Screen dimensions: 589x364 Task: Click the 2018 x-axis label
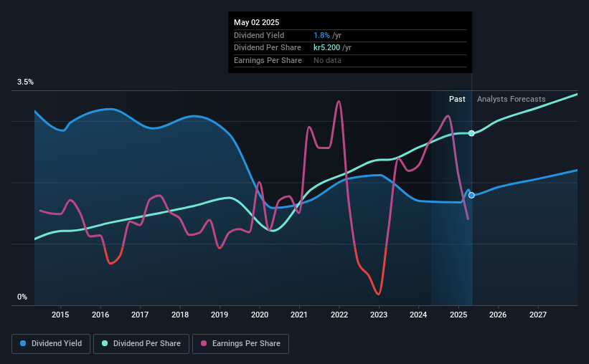tap(180, 315)
